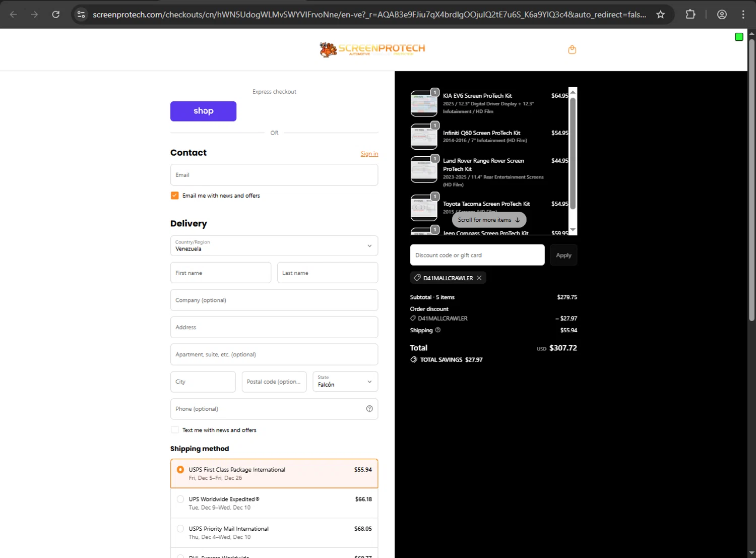
Task: Focus the Apartment, suite, etc. field
Action: (274, 354)
